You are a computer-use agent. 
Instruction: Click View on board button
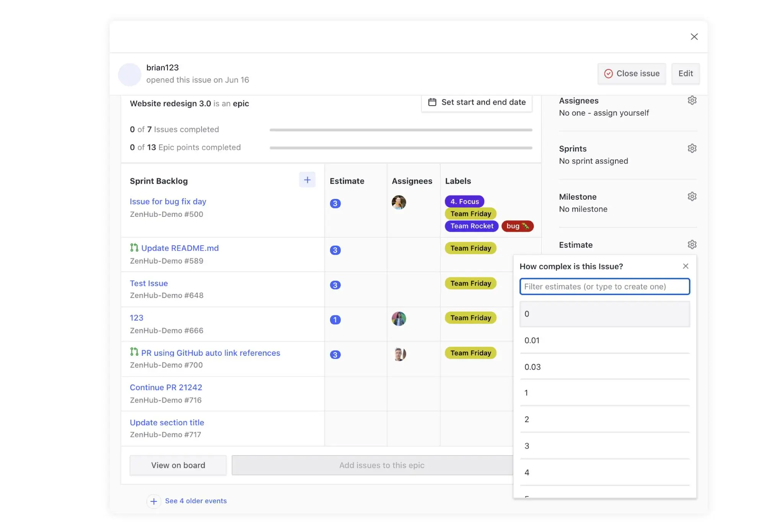[x=178, y=465]
